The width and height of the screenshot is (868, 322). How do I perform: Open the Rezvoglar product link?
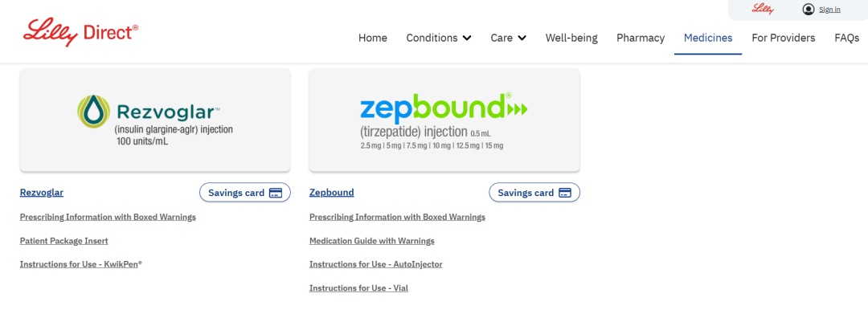click(42, 193)
